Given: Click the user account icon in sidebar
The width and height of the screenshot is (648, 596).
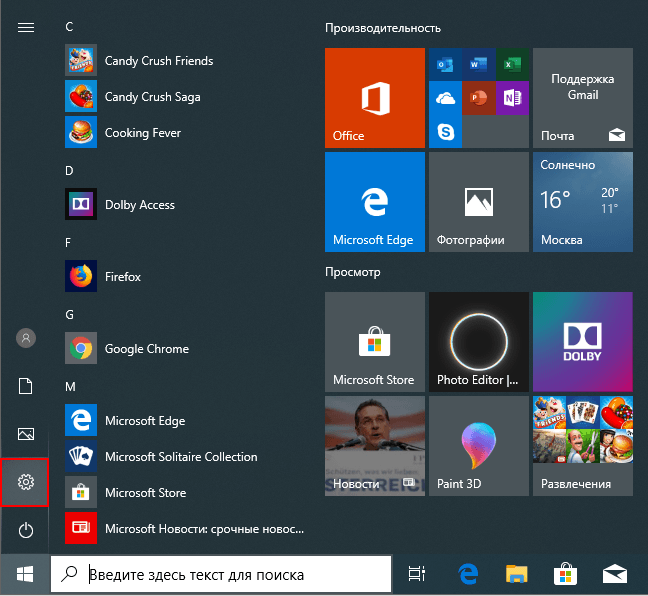Looking at the screenshot, I should (x=26, y=338).
